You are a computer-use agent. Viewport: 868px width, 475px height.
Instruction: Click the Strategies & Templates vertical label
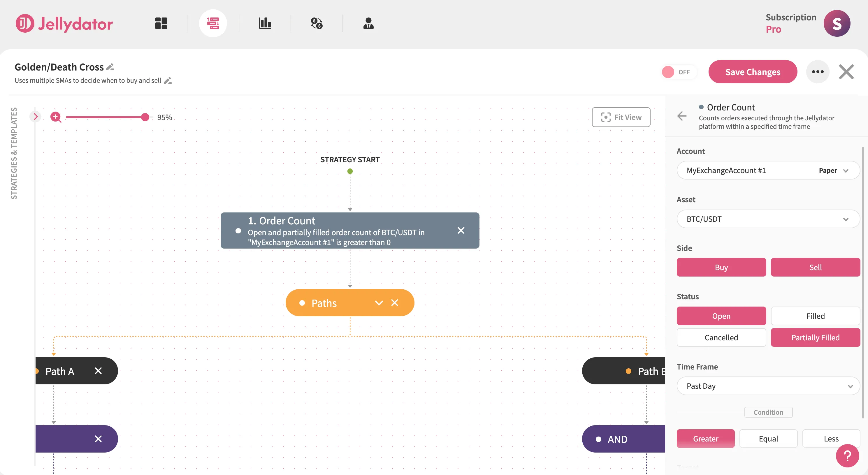point(14,153)
